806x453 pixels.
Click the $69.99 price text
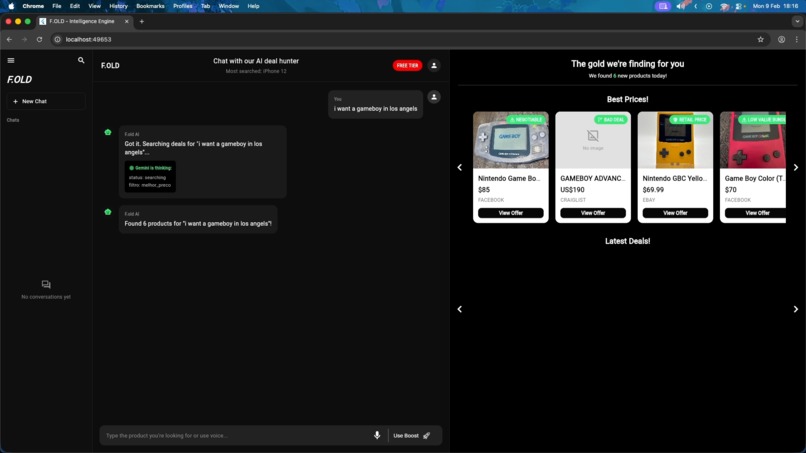653,190
